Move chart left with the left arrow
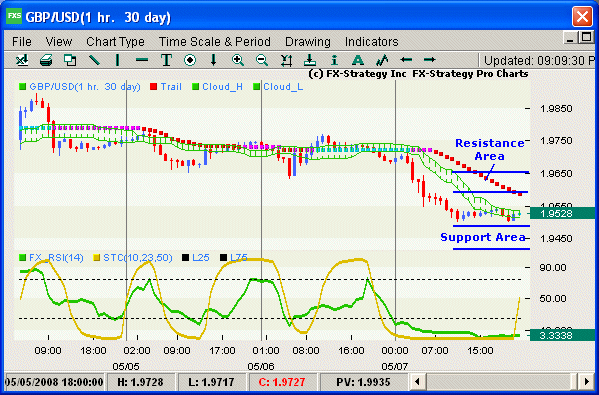 (406, 60)
